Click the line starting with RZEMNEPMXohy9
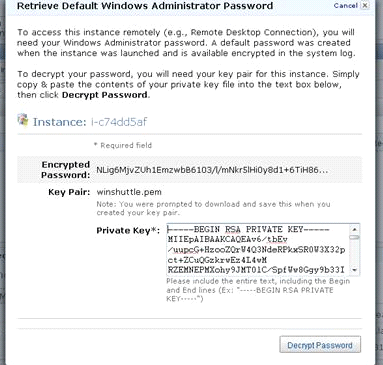Screen dimensions: 383x365 (256, 270)
